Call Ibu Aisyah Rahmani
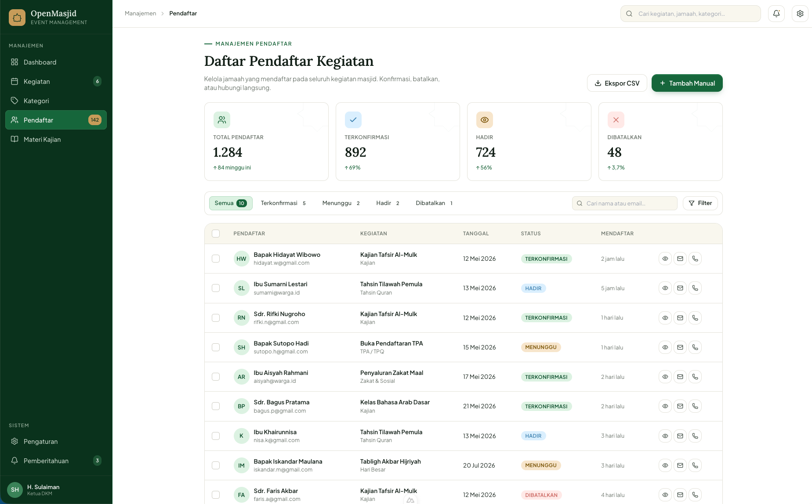812x504 pixels. [x=695, y=377]
